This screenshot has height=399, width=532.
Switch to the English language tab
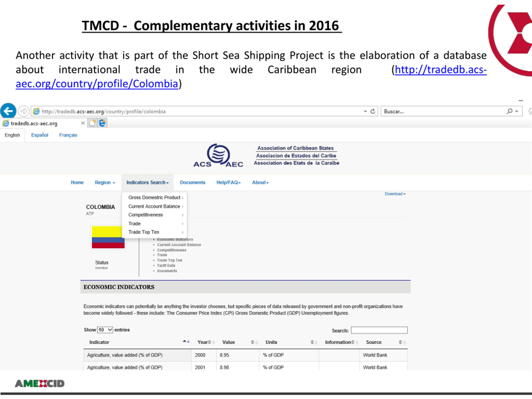(12, 135)
